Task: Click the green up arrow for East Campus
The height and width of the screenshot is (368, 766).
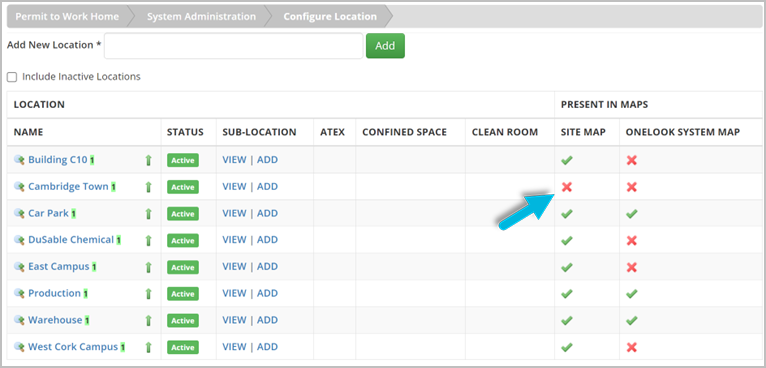Action: [149, 267]
